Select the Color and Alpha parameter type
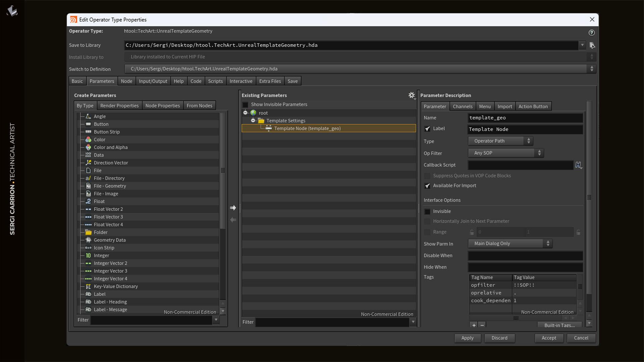The width and height of the screenshot is (644, 362). click(x=110, y=147)
